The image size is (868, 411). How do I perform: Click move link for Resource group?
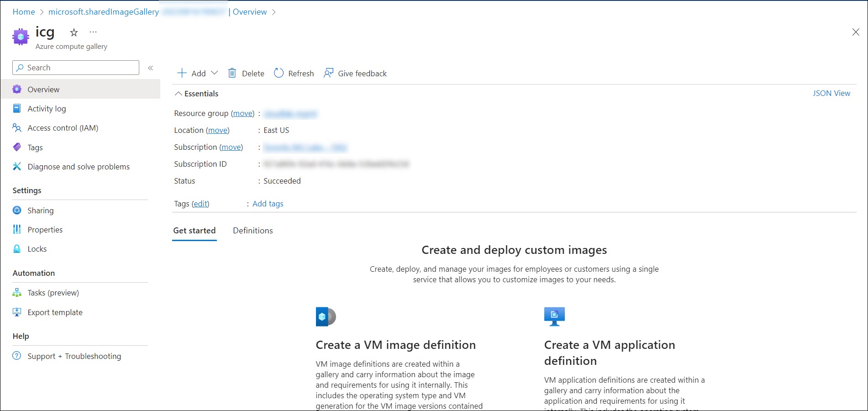243,113
